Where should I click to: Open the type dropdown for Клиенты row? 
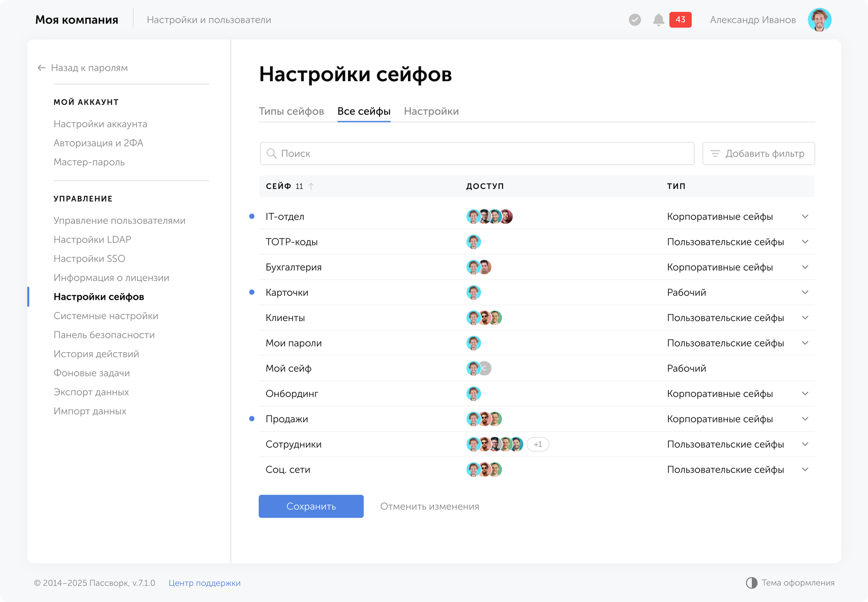pyautogui.click(x=805, y=318)
